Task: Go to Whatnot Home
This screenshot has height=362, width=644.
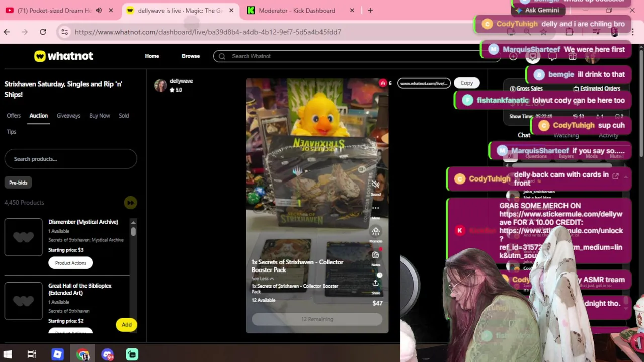Action: pyautogui.click(x=152, y=56)
